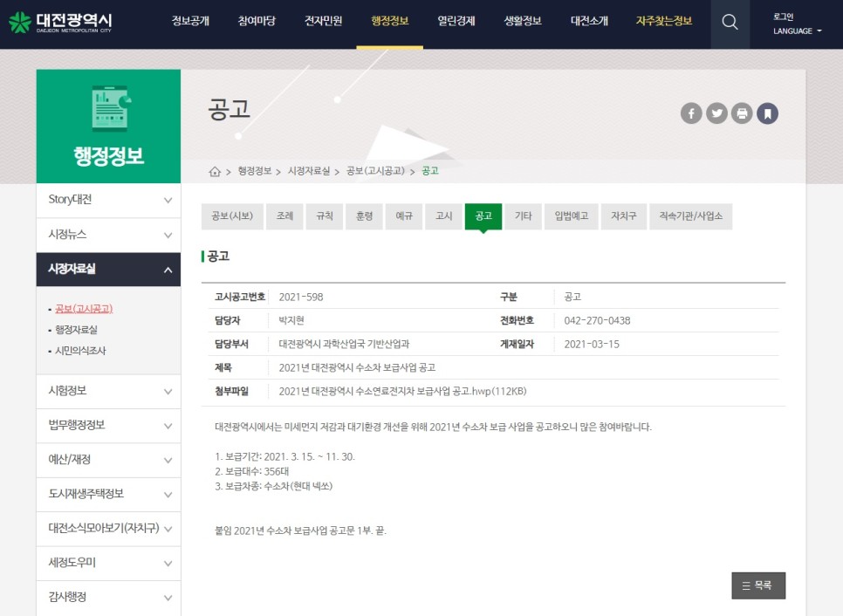Go to 공보(고시공고) in the breadcrumb
843x616 pixels.
point(375,171)
